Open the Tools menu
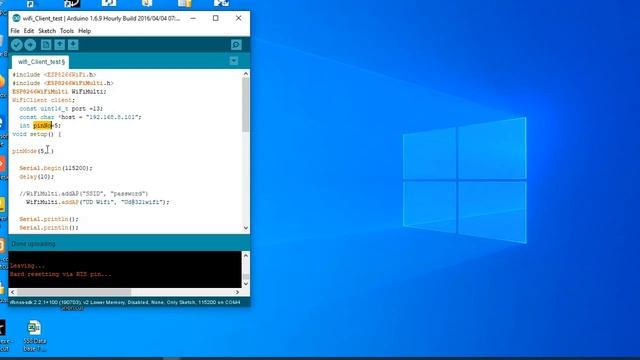640x360 pixels. click(67, 31)
